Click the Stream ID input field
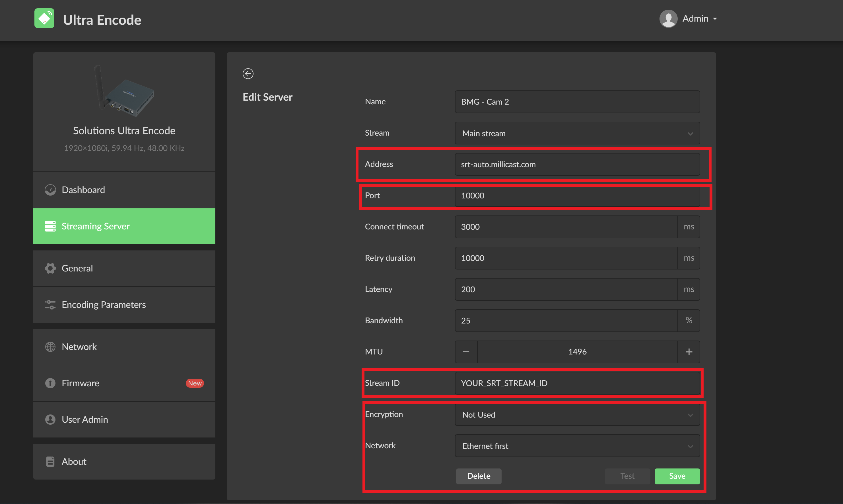The height and width of the screenshot is (504, 843). coord(577,383)
